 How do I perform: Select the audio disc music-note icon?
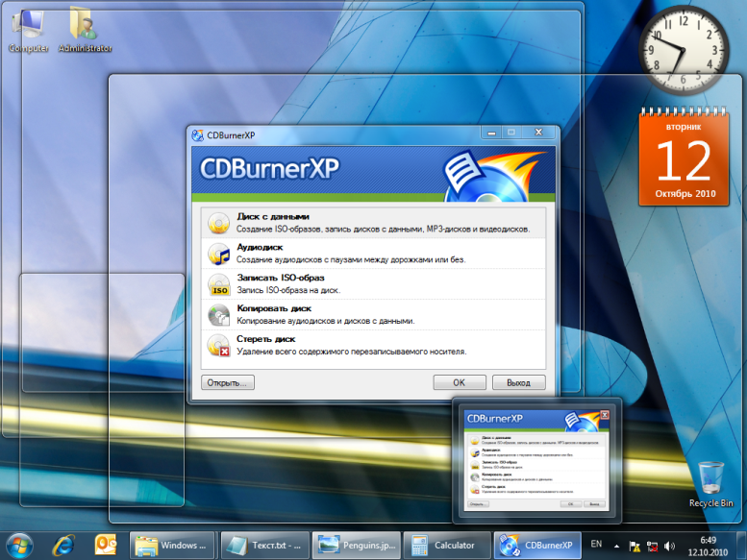click(x=218, y=254)
